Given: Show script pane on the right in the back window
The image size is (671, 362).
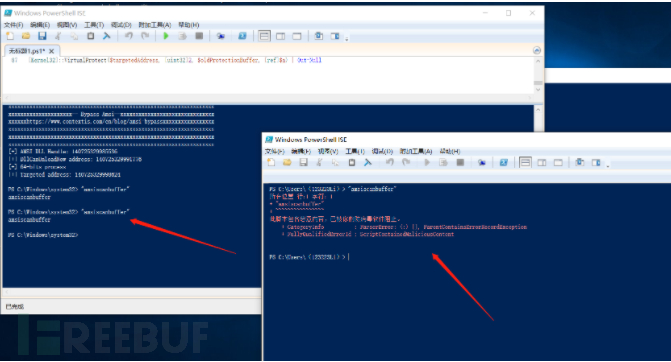Looking at the screenshot, I should (281, 36).
